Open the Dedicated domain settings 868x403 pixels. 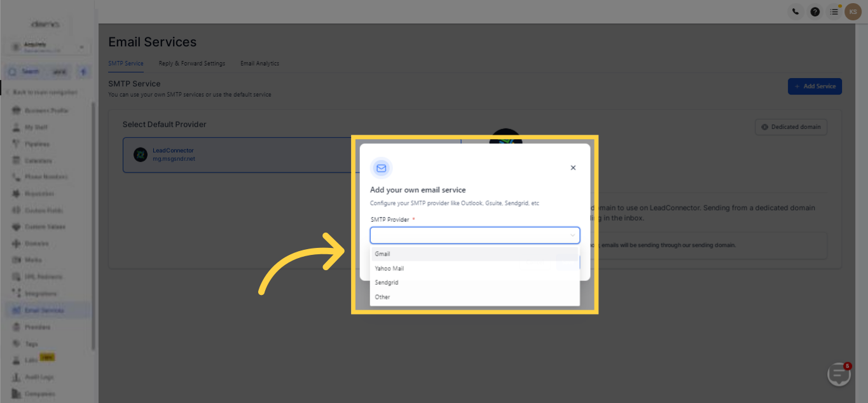(791, 127)
